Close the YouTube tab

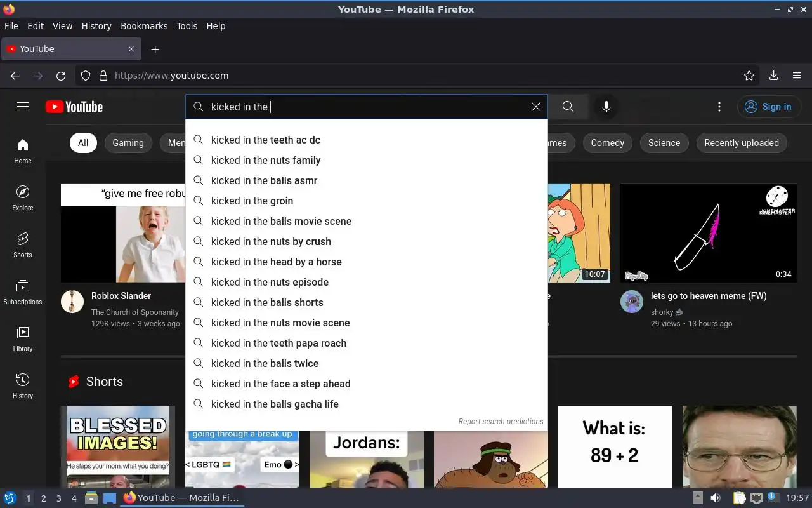coord(131,49)
